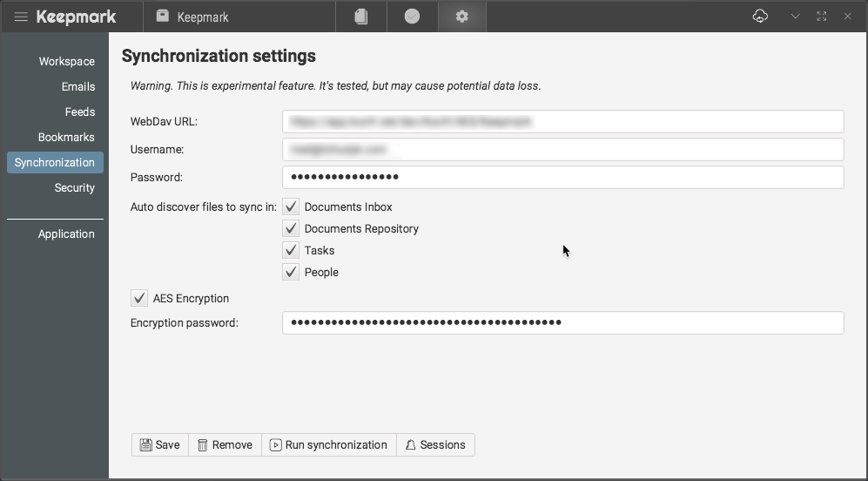
Task: Toggle the People checkbox
Action: (292, 273)
